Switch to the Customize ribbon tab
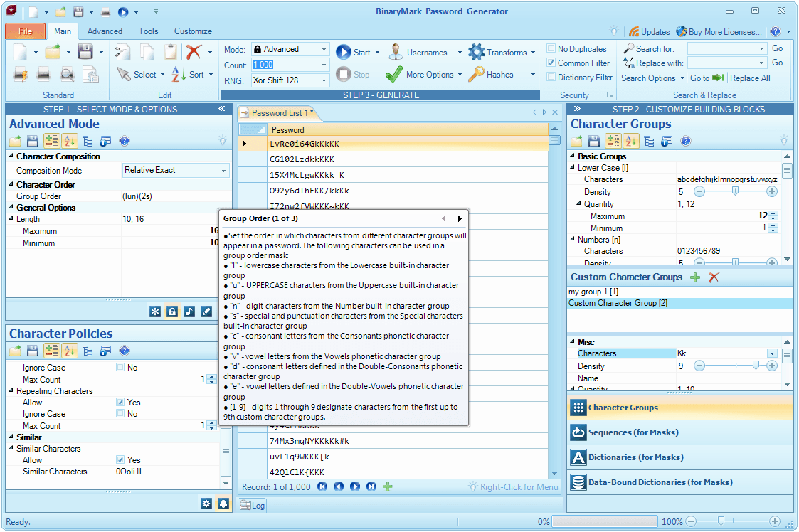Viewport: 799px width, 532px height. 193,31
